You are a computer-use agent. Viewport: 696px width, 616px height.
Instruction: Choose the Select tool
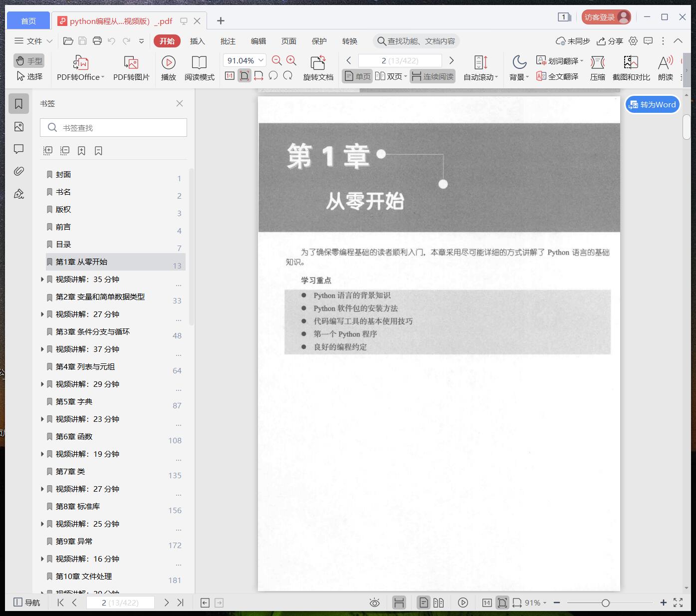point(29,76)
